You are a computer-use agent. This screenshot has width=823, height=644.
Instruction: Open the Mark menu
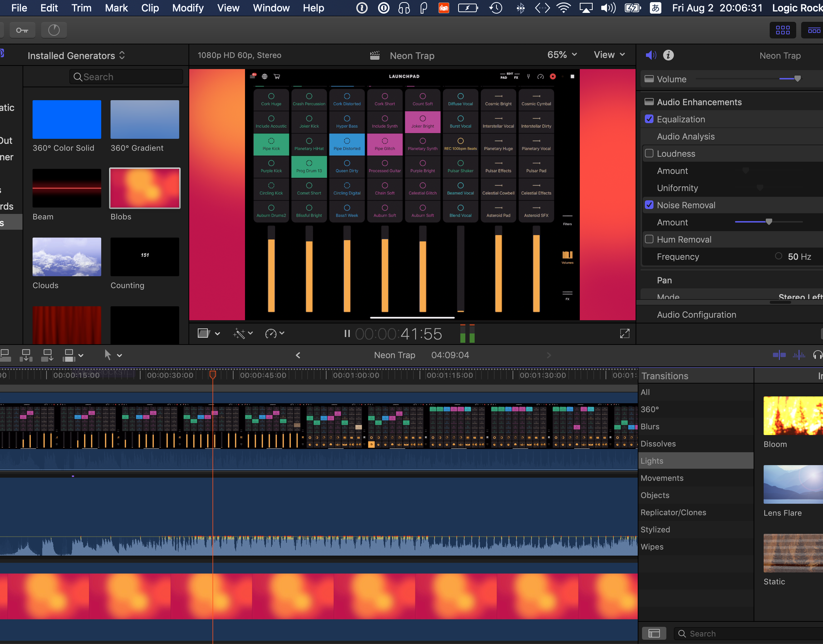pos(116,8)
